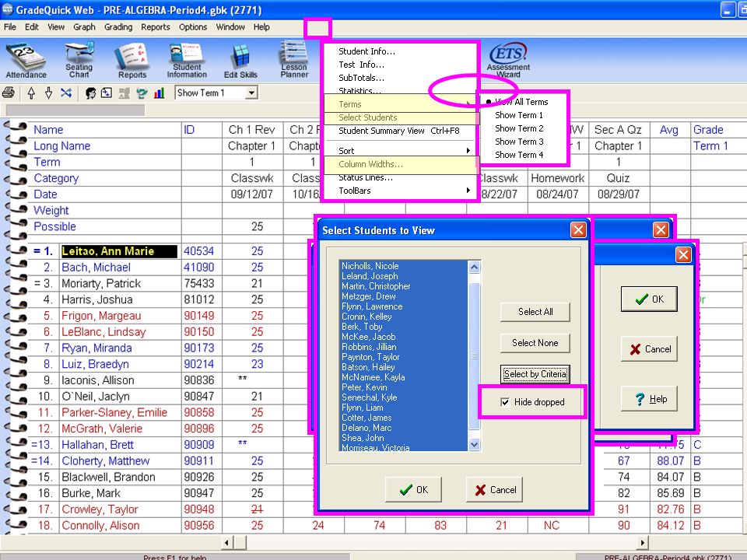Screen dimensions: 747x560
Task: Click the gradebook horizontal scroll-left arrow
Action: pos(227,542)
